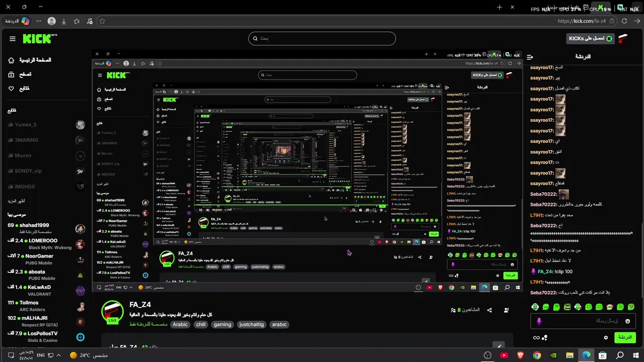Screen dimensions: 644x362
Task: Open LOMEROOO Black Myth: Wukong channel
Action: 46,244
